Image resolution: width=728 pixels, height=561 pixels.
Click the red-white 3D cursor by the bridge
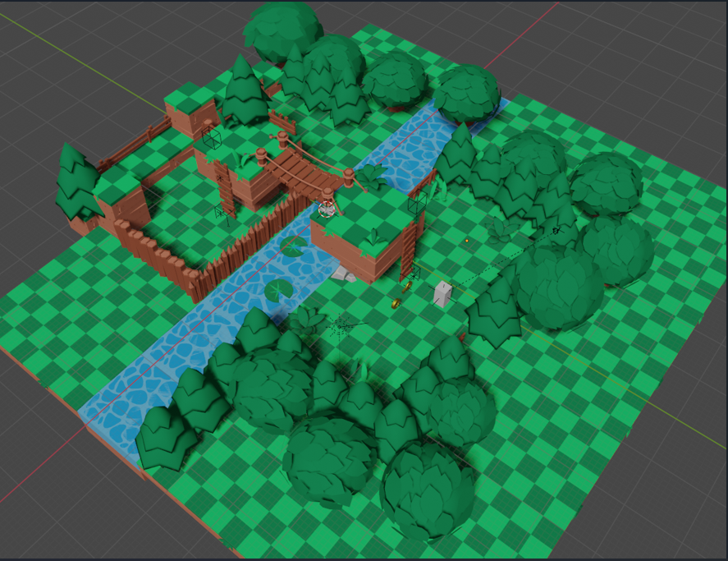pos(327,209)
